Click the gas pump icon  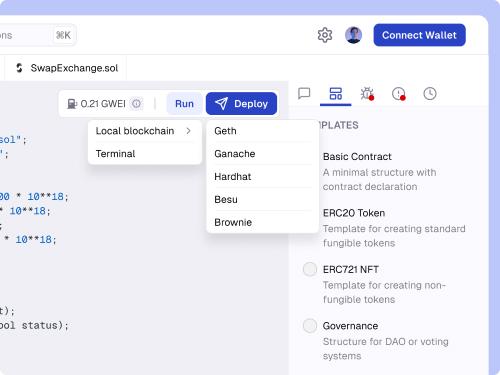[72, 104]
